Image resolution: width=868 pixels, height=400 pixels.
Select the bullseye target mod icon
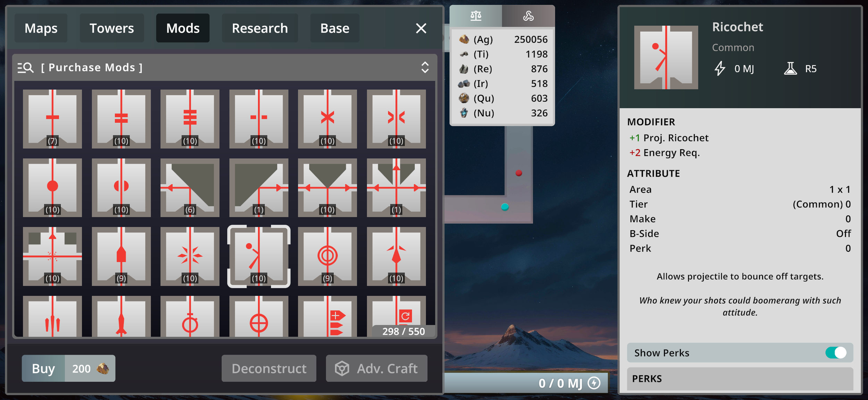[x=327, y=256]
